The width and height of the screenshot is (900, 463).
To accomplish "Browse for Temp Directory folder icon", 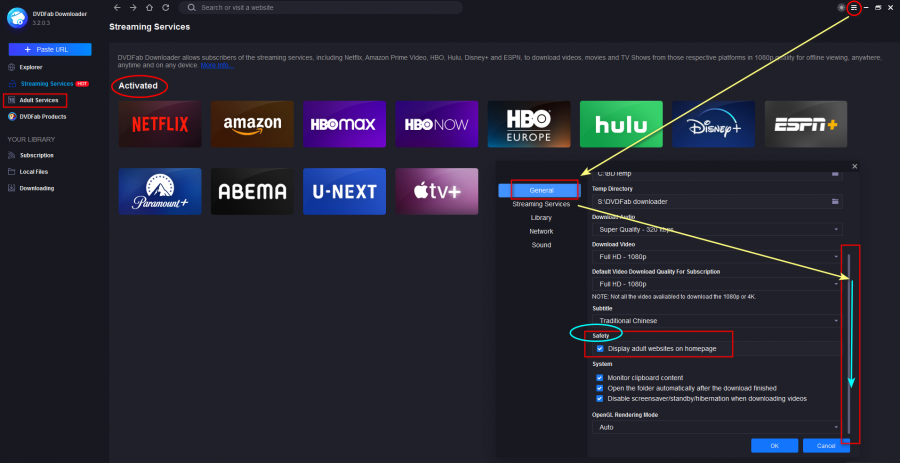I will pos(835,202).
